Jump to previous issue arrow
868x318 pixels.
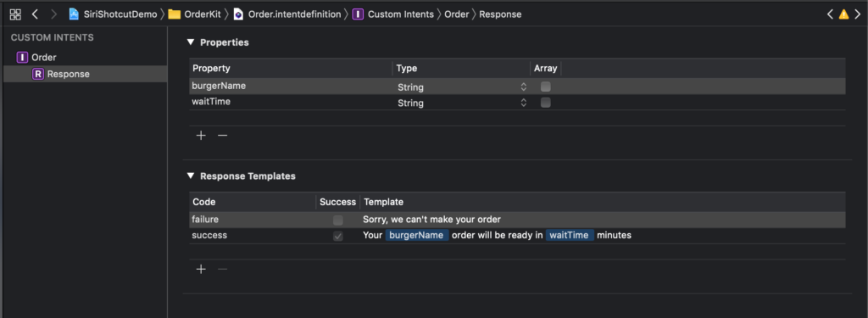pos(830,14)
